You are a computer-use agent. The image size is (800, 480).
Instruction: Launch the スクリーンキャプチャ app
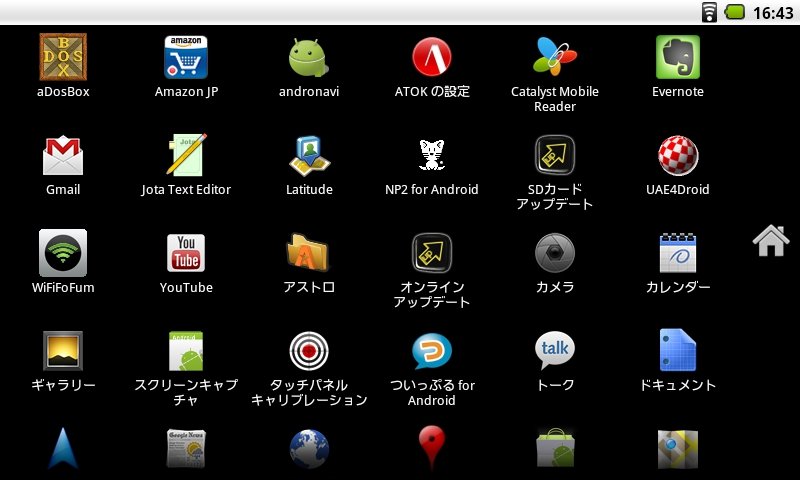pos(186,351)
